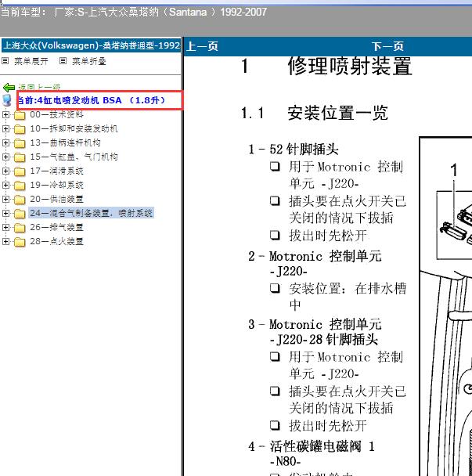This screenshot has height=476, width=472.
Task: Expand the 15—气缸盖、气门机构 node
Action: [x=5, y=157]
